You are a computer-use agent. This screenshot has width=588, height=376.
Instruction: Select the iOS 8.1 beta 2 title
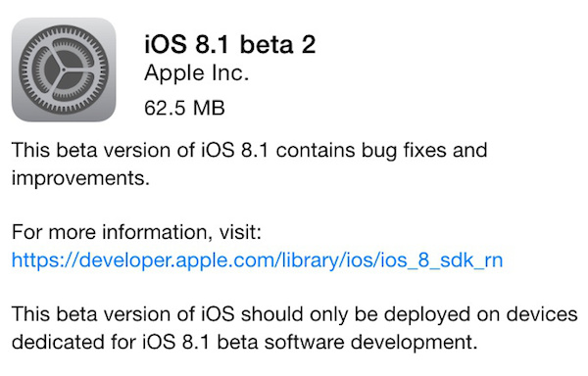pos(230,44)
